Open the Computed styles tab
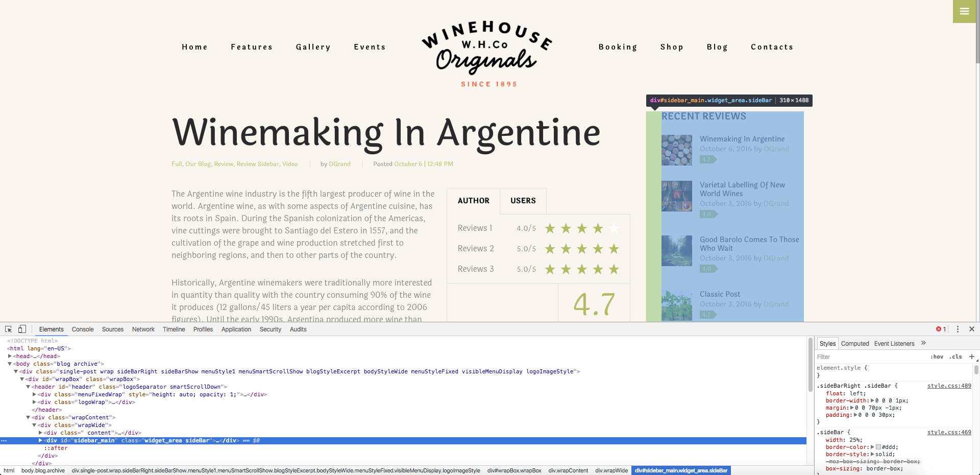 pos(854,344)
